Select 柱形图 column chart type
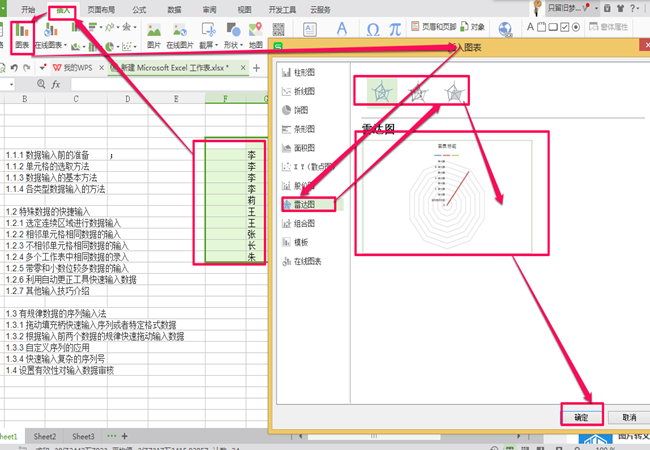The width and height of the screenshot is (650, 450). [x=298, y=73]
